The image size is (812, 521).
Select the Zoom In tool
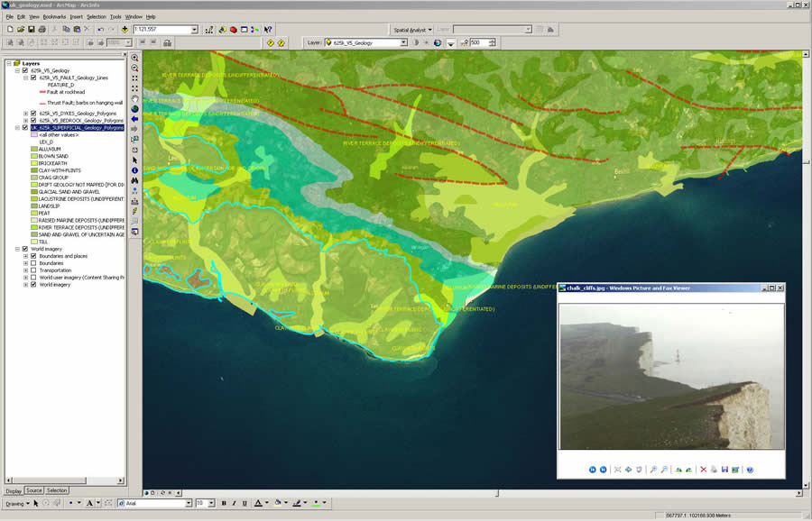click(x=134, y=58)
